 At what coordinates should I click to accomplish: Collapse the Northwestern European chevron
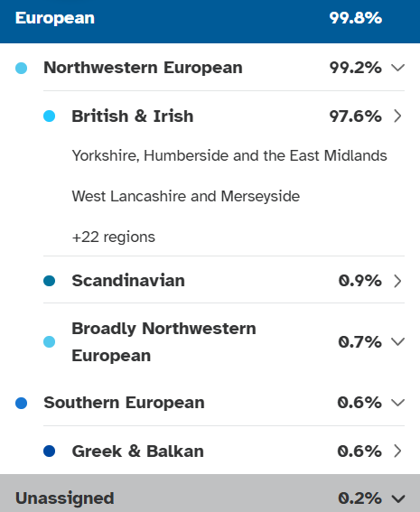397,68
